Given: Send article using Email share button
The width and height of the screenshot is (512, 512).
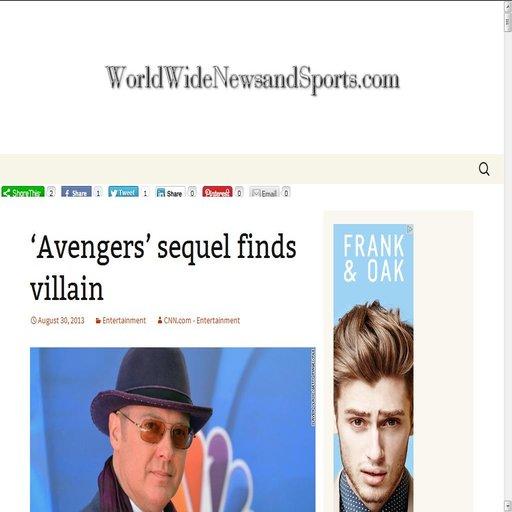Looking at the screenshot, I should point(264,192).
